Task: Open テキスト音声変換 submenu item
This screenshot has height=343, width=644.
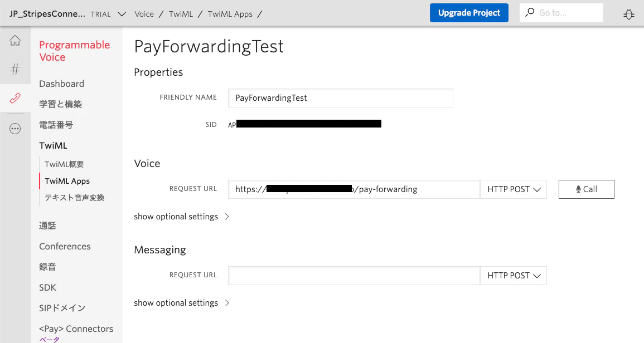Action: point(74,198)
